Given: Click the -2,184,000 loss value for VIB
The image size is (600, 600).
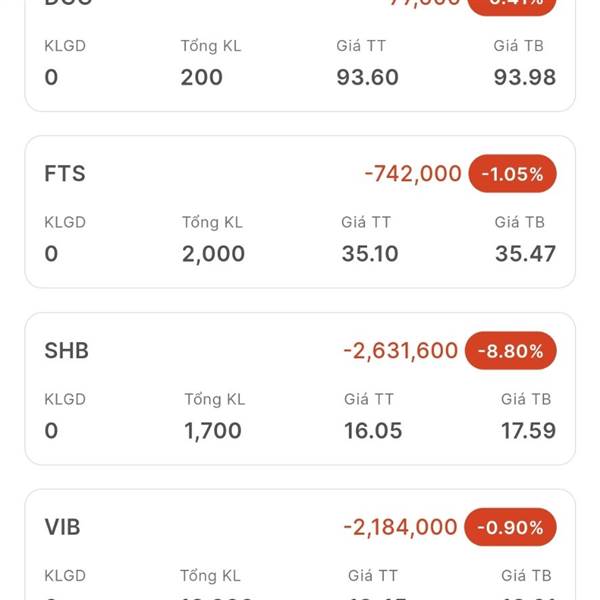Looking at the screenshot, I should point(400,527).
